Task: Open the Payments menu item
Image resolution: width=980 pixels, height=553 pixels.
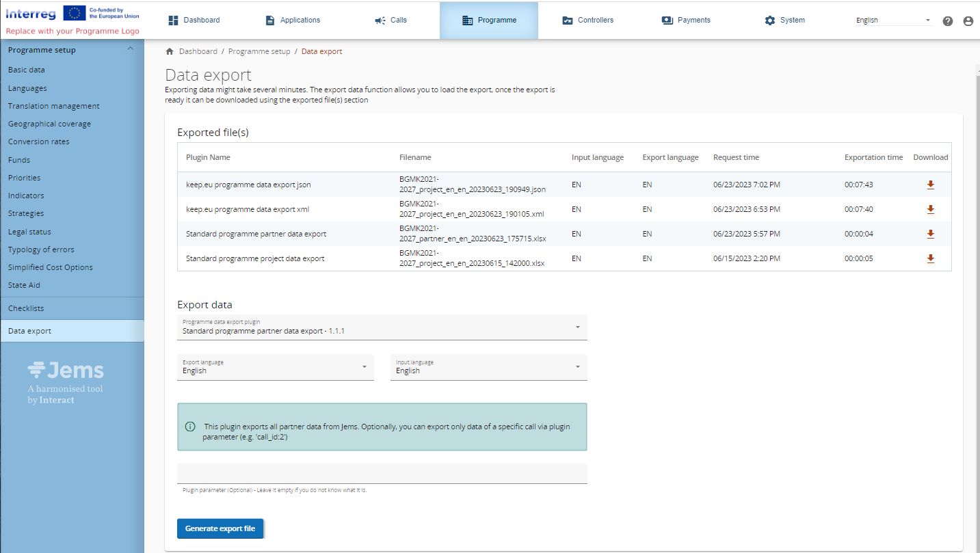Action: click(686, 21)
